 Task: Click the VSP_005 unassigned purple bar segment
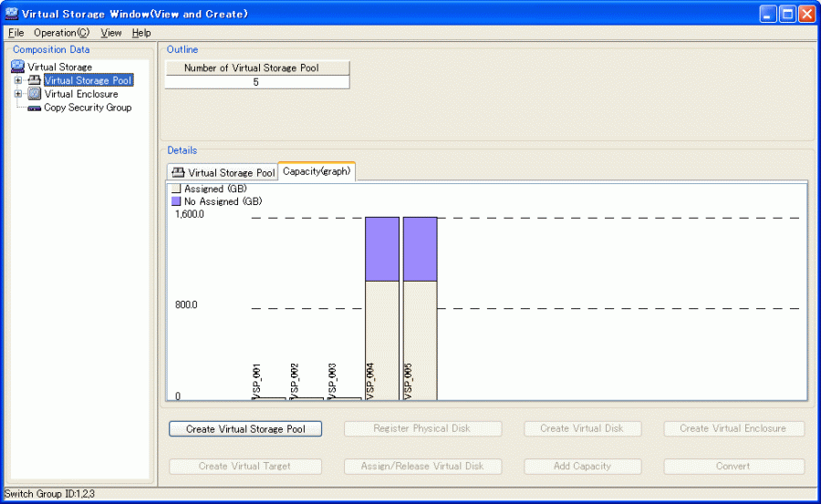point(420,249)
